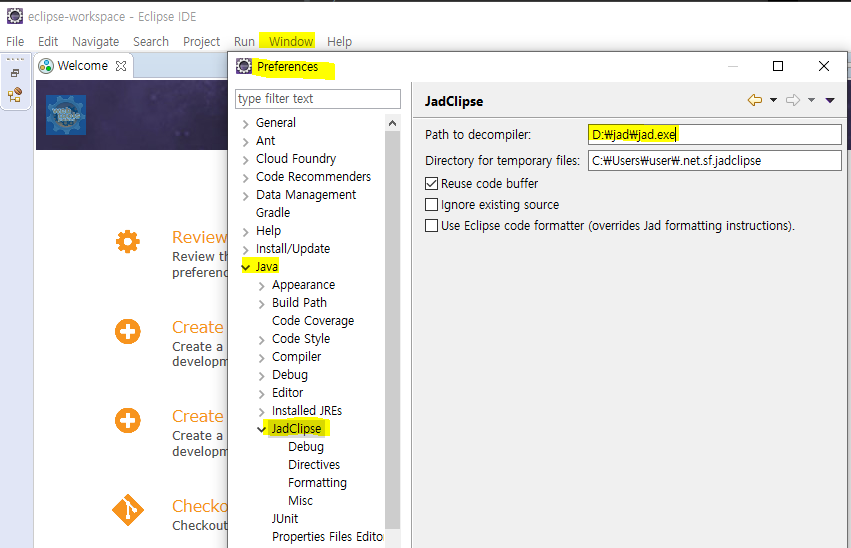
Task: Collapse the JadClipse tree node
Action: pos(262,429)
